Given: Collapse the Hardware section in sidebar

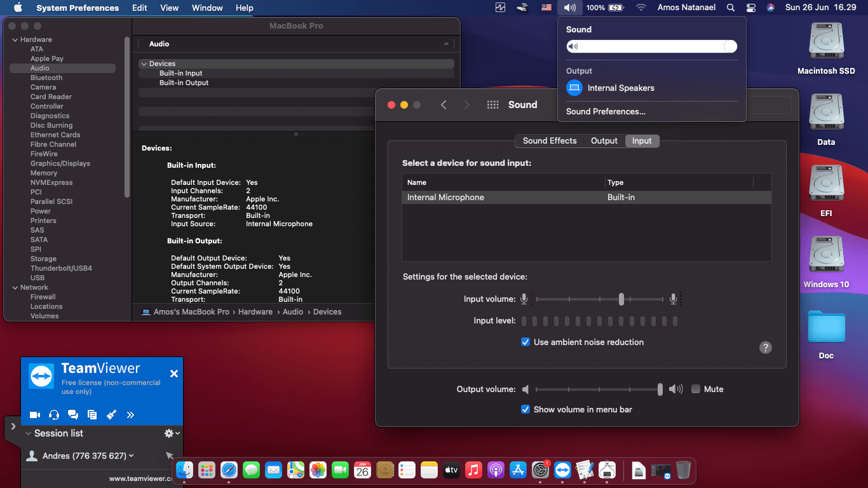Looking at the screenshot, I should point(15,39).
